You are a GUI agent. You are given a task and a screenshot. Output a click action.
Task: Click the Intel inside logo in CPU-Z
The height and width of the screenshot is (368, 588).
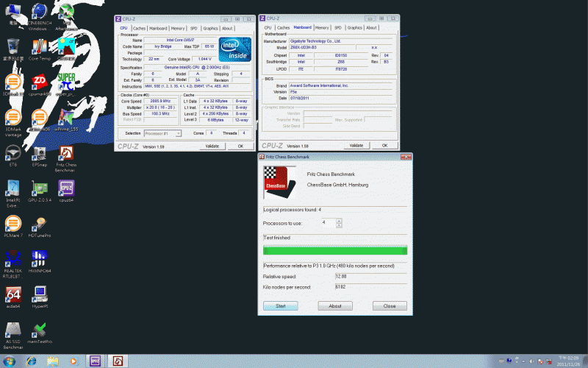pyautogui.click(x=234, y=49)
